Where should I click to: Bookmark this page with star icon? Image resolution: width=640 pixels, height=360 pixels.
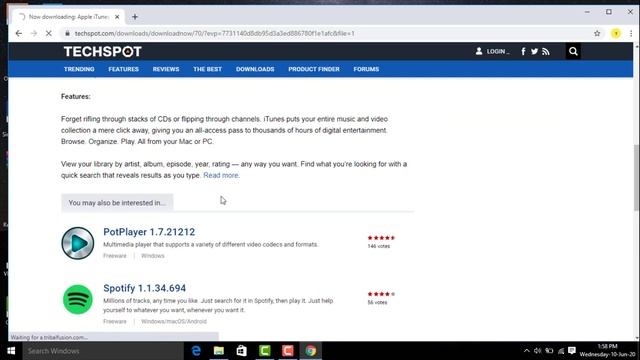point(597,33)
